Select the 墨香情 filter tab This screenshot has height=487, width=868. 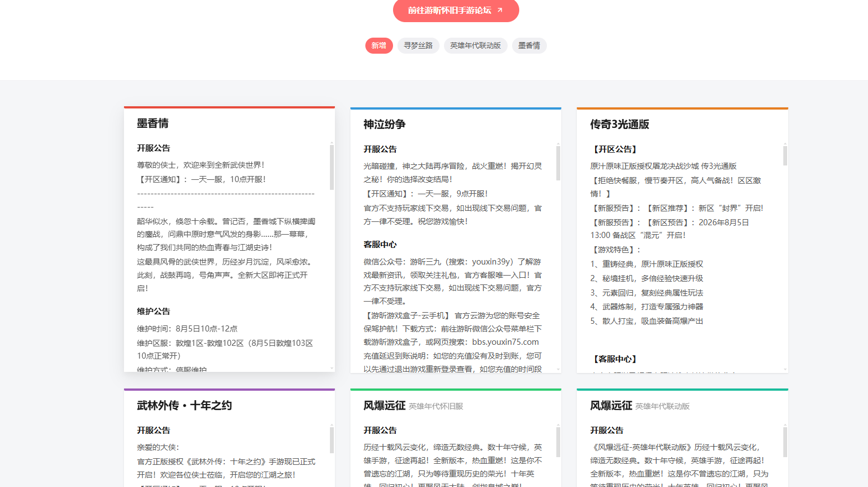click(529, 45)
